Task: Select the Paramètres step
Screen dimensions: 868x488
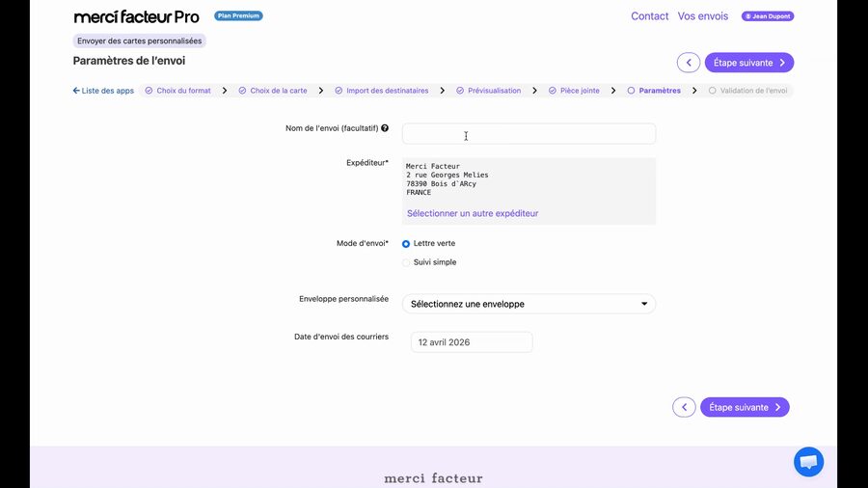Action: pos(654,91)
